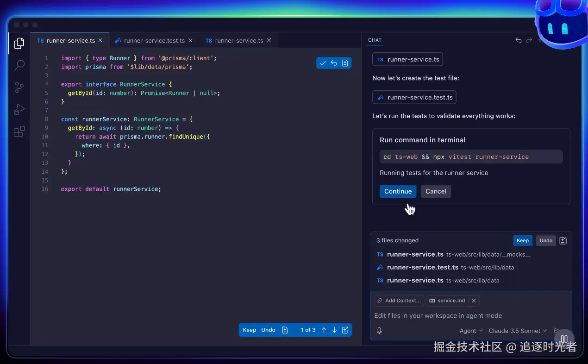Click Undo in the files changed header
The height and width of the screenshot is (364, 588).
546,240
